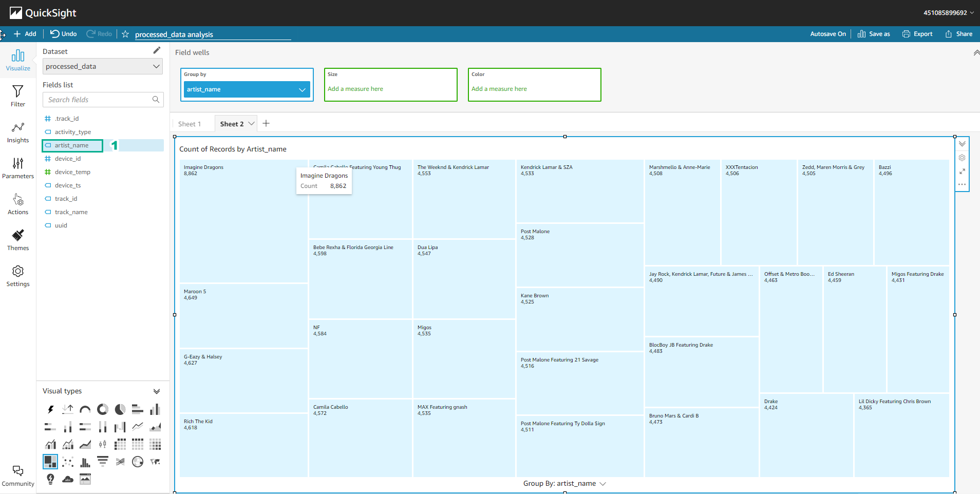Open the Insights pane
The height and width of the screenshot is (494, 980).
(x=18, y=132)
